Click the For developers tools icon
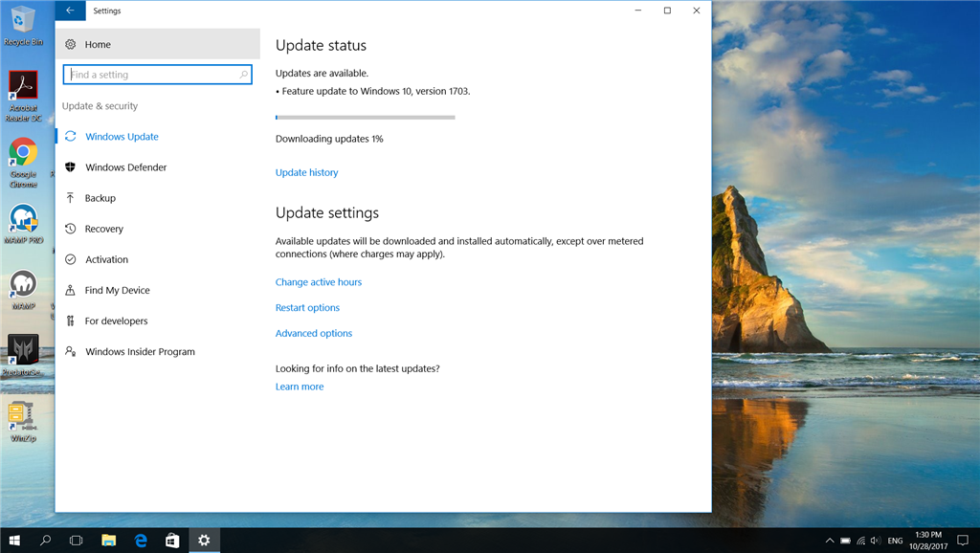The width and height of the screenshot is (980, 553). tap(71, 321)
